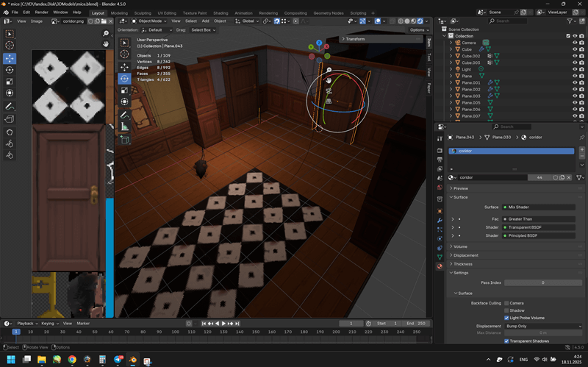Select the Measure tool in the viewport toolbar
Screen dimensions: 588x367
pyautogui.click(x=124, y=127)
